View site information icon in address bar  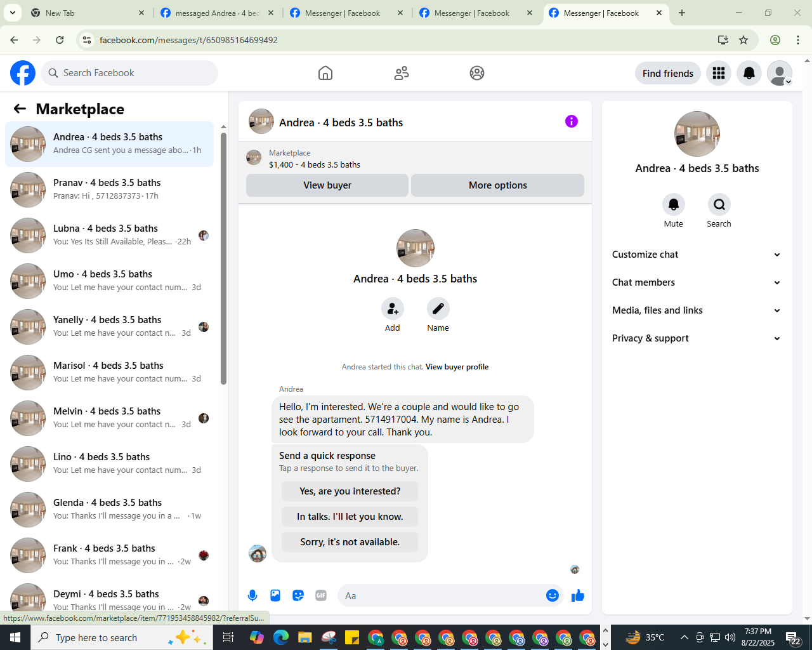pyautogui.click(x=88, y=40)
